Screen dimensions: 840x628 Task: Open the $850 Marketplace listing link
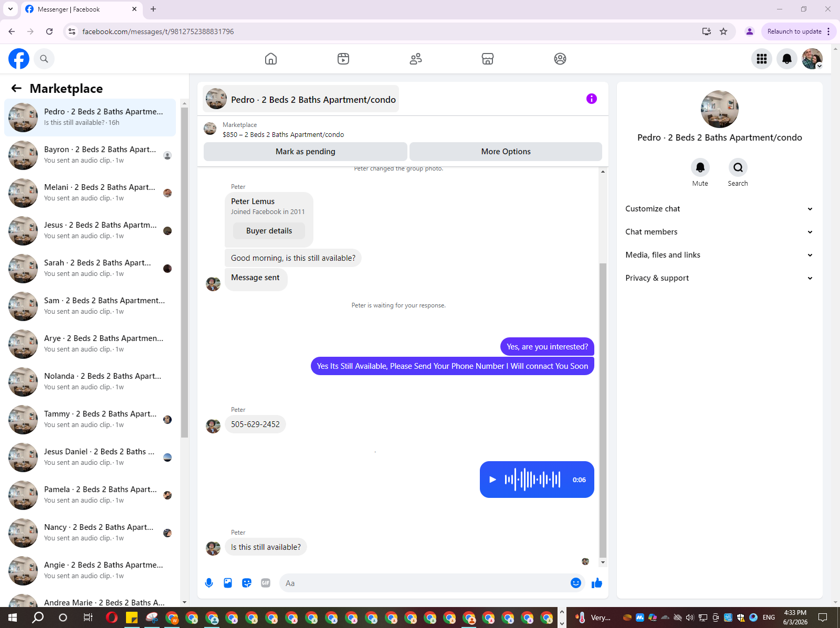(x=283, y=135)
